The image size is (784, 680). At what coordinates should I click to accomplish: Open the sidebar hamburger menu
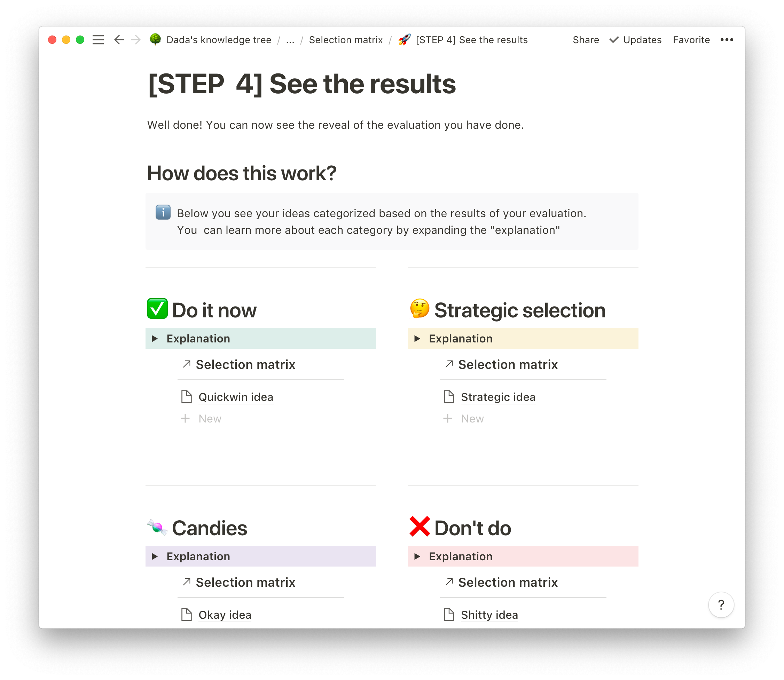click(x=98, y=40)
